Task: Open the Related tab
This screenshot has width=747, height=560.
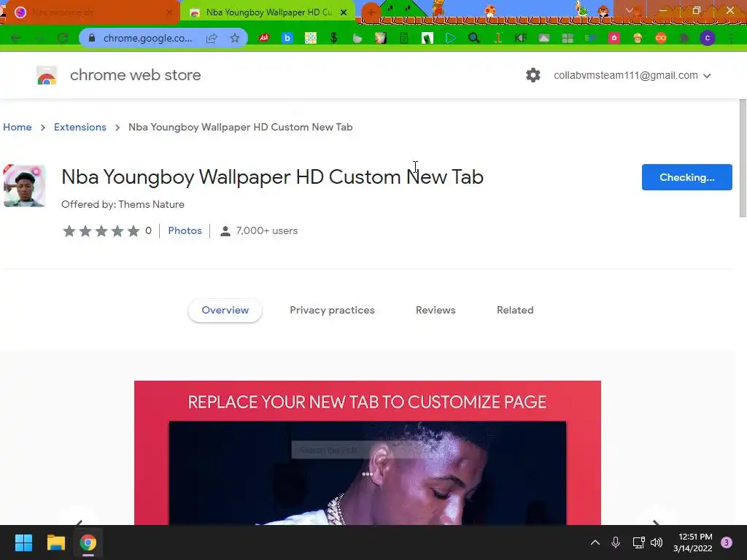Action: pyautogui.click(x=515, y=310)
